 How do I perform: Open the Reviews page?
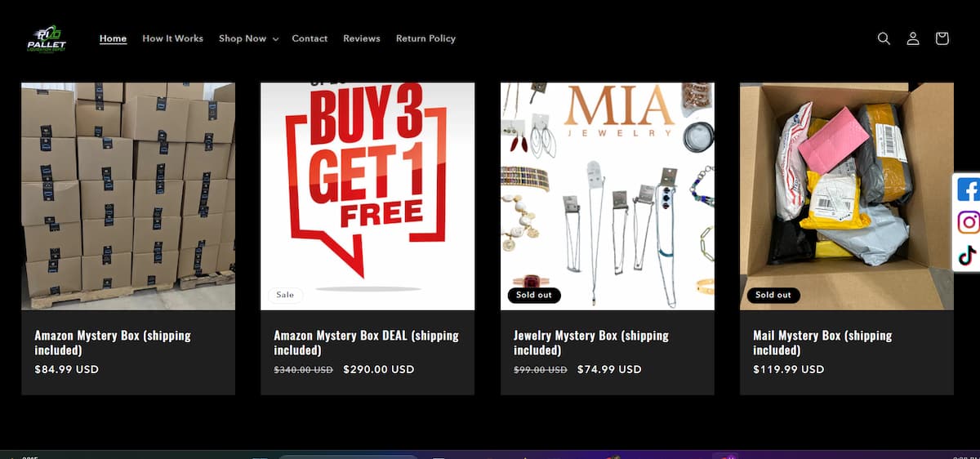[x=362, y=38]
